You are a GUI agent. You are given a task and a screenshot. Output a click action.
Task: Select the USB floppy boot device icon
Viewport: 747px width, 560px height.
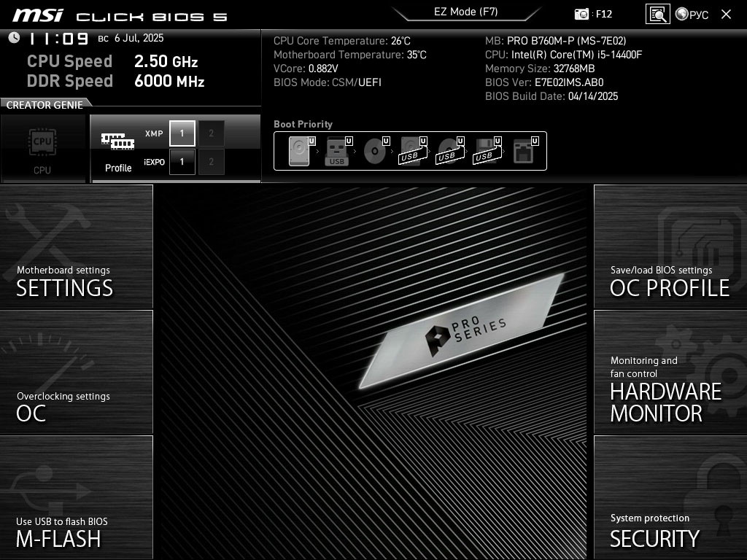coord(487,151)
